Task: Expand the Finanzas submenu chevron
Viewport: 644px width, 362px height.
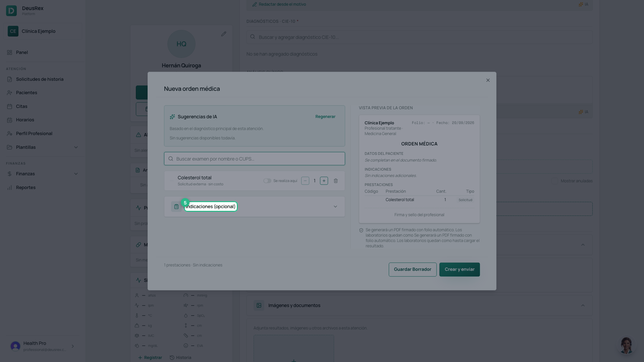Action: pyautogui.click(x=76, y=174)
